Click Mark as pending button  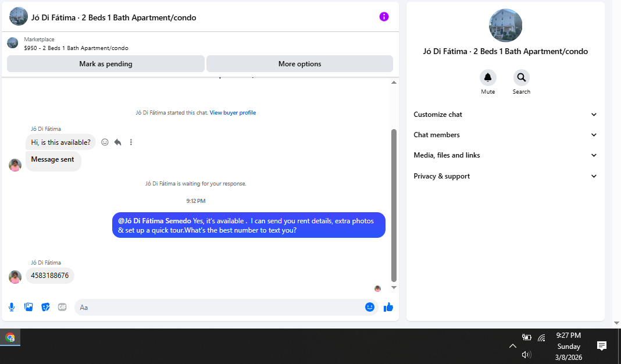pos(106,64)
